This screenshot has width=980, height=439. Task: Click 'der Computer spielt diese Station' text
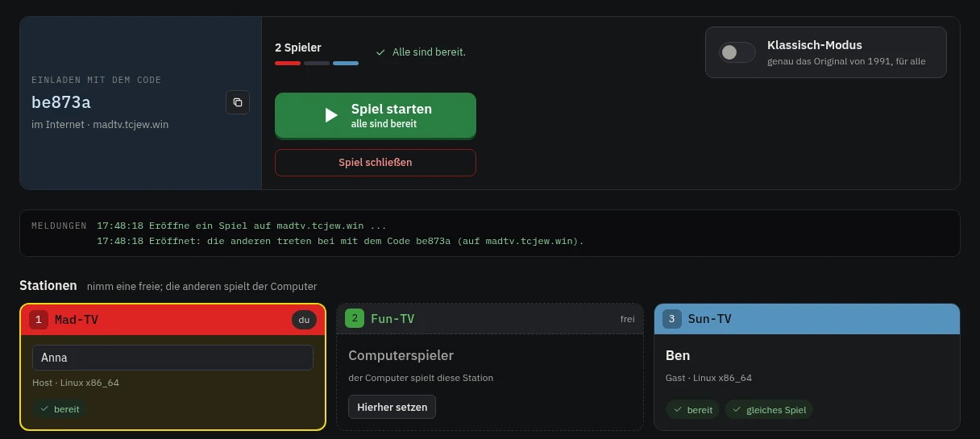point(421,378)
